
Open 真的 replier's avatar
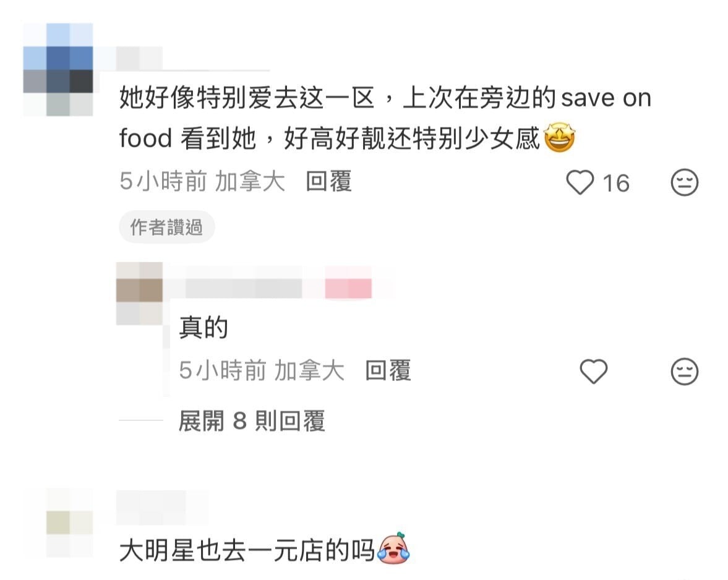tap(139, 293)
